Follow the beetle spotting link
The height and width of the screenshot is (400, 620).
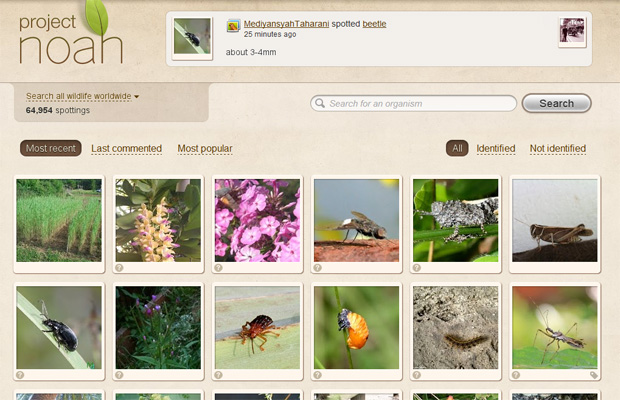click(x=374, y=23)
